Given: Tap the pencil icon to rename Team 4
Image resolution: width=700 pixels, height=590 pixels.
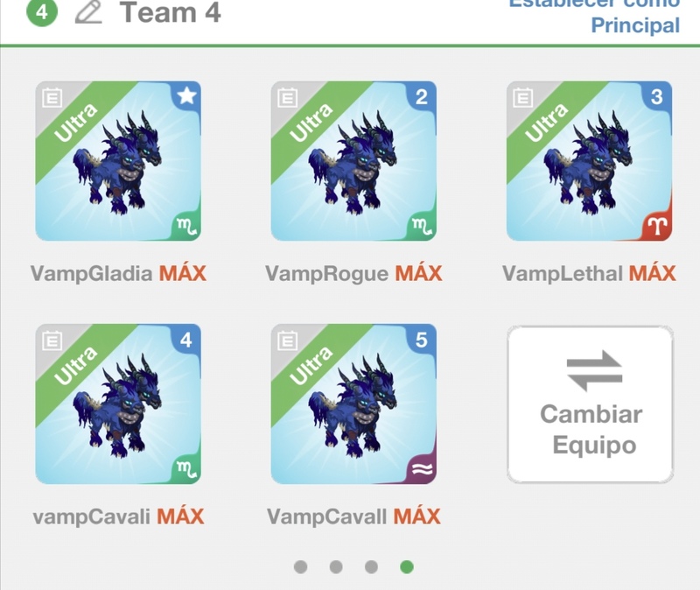Looking at the screenshot, I should [x=88, y=11].
